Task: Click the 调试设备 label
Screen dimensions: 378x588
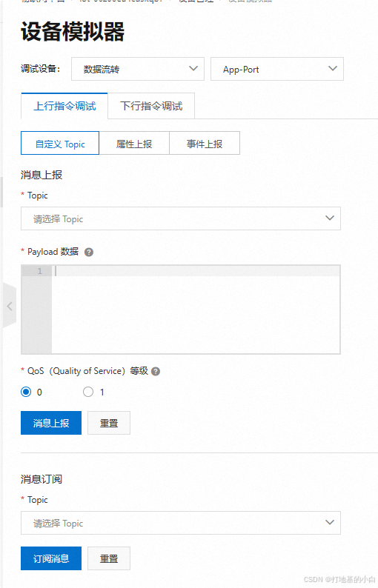Action: 40,69
